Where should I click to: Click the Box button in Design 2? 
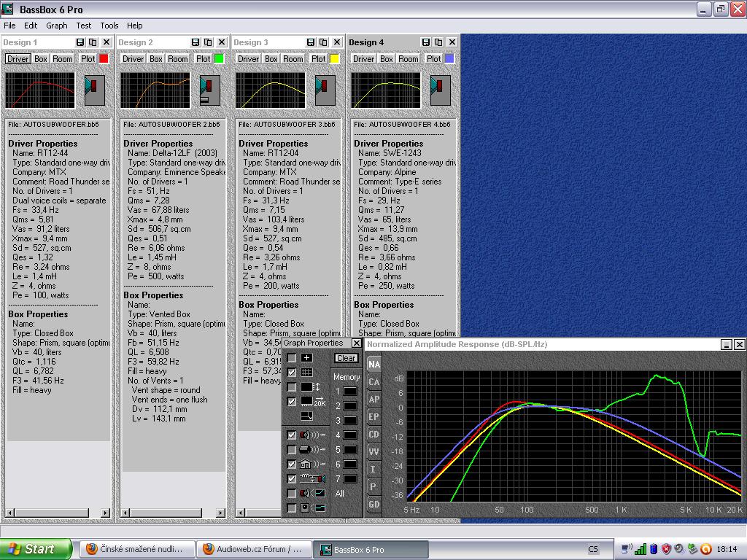156,58
